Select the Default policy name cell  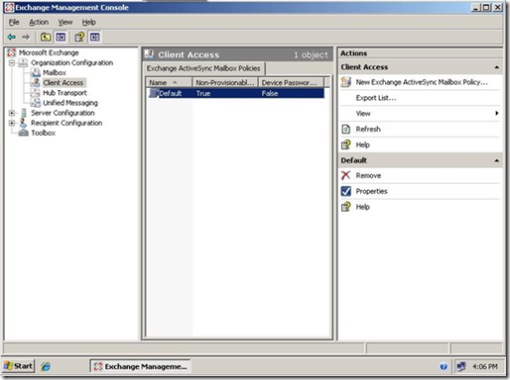pyautogui.click(x=170, y=93)
